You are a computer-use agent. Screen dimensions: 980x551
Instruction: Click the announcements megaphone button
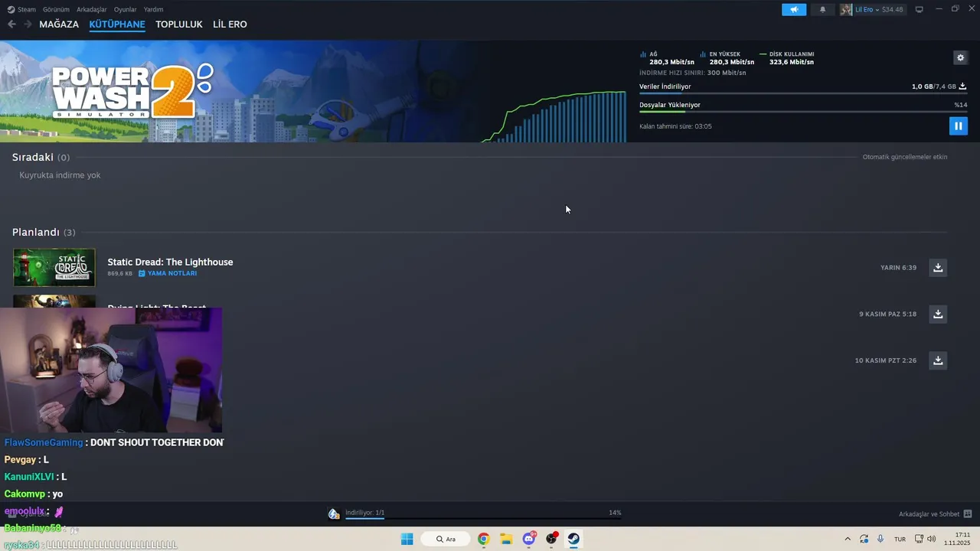click(794, 9)
